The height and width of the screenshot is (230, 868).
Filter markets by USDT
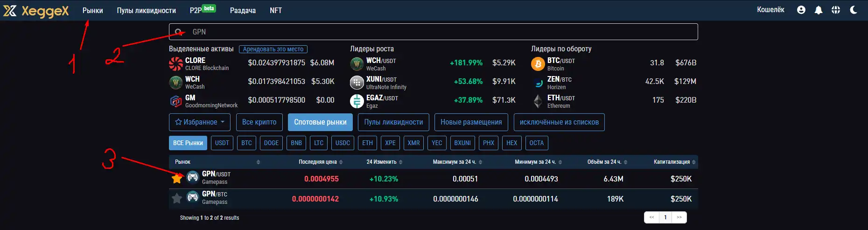click(x=222, y=143)
